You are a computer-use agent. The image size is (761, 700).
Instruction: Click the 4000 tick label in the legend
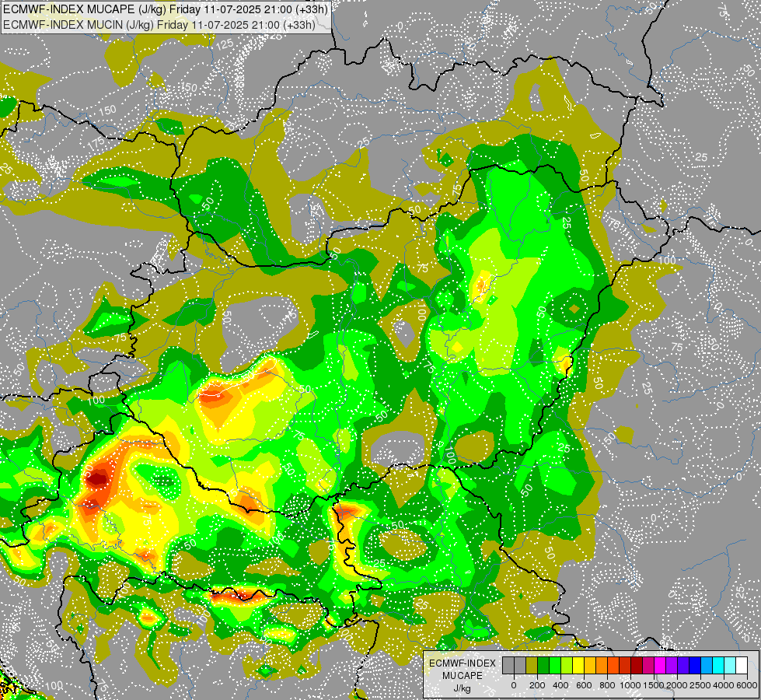[x=724, y=685]
